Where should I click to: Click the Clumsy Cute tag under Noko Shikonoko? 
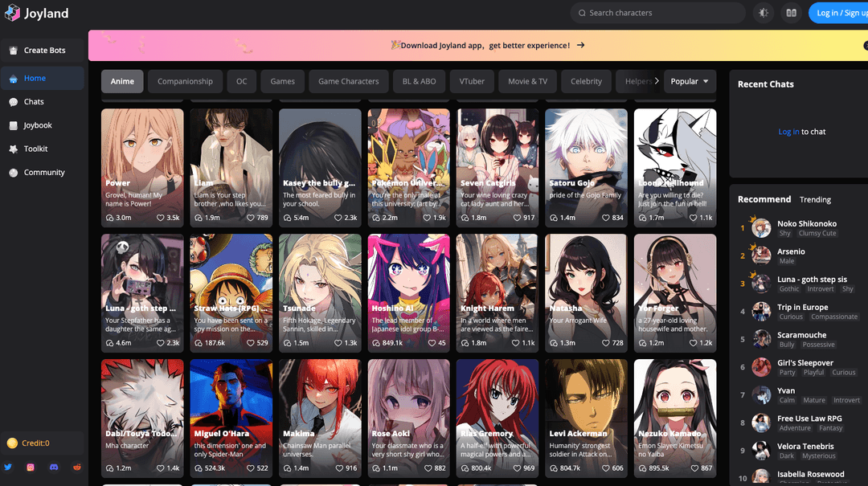pos(817,234)
